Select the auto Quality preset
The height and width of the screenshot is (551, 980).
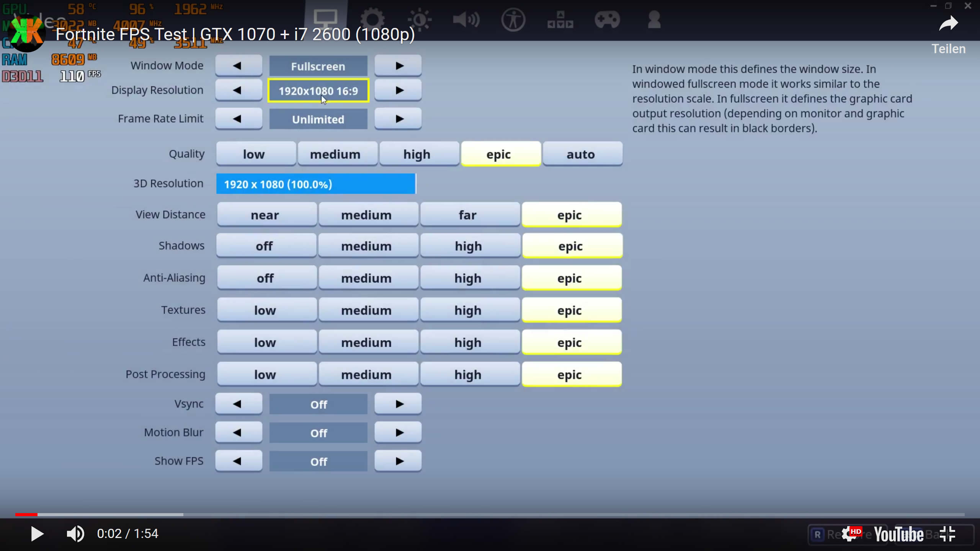pos(581,154)
